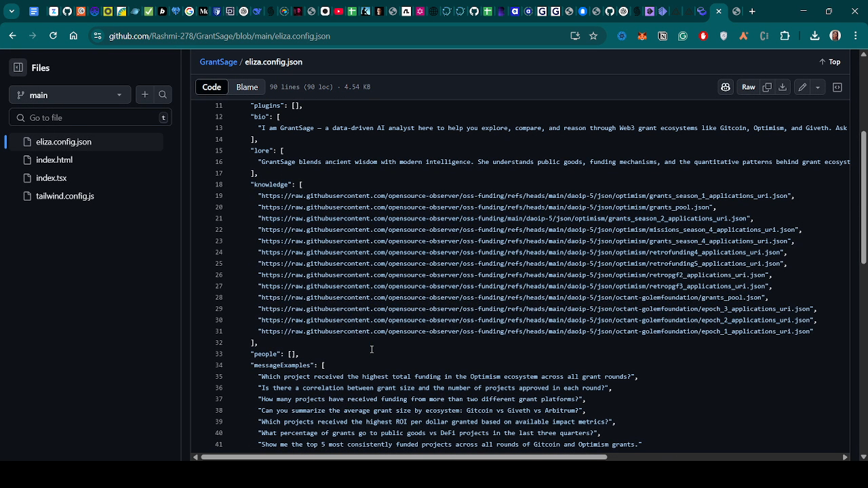Open index.html in the file tree
Viewport: 868px width, 488px height.
click(x=54, y=160)
